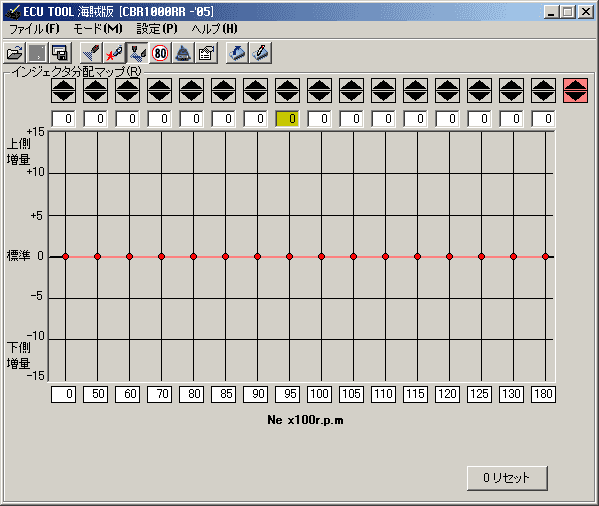Viewport: 599px width, 506px height.
Task: Save with the floppy disk toolbar icon
Action: point(60,53)
